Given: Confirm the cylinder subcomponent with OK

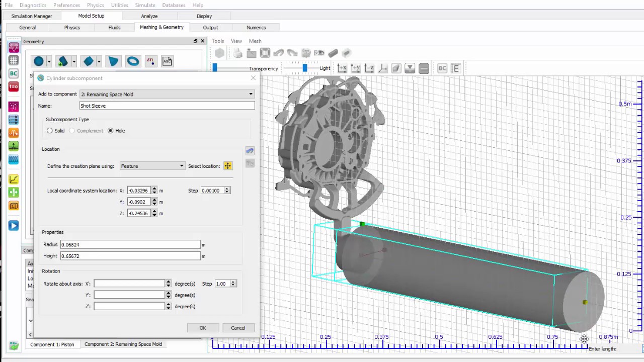Looking at the screenshot, I should [x=203, y=328].
